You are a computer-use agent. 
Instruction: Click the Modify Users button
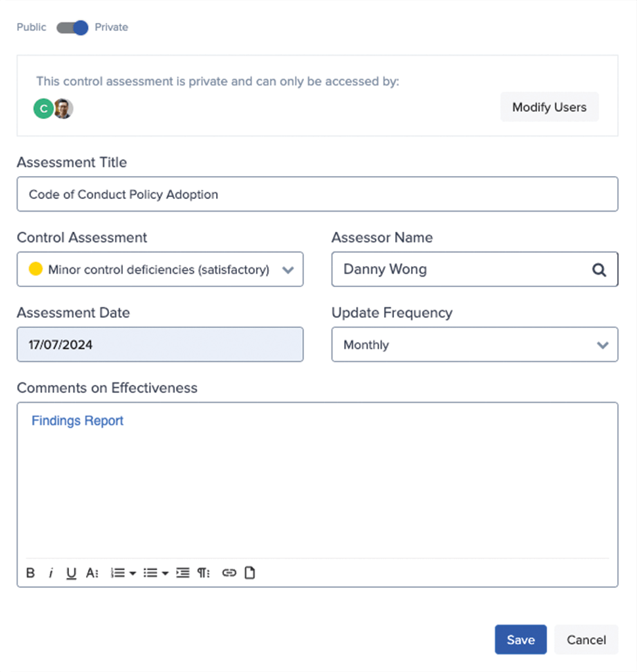coord(550,107)
